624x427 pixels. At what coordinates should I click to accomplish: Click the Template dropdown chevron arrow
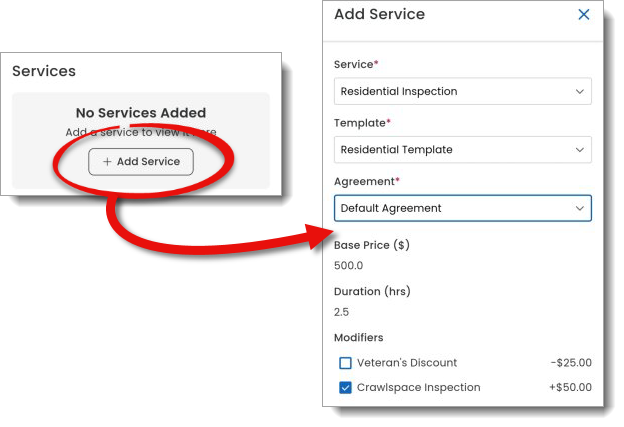click(579, 150)
